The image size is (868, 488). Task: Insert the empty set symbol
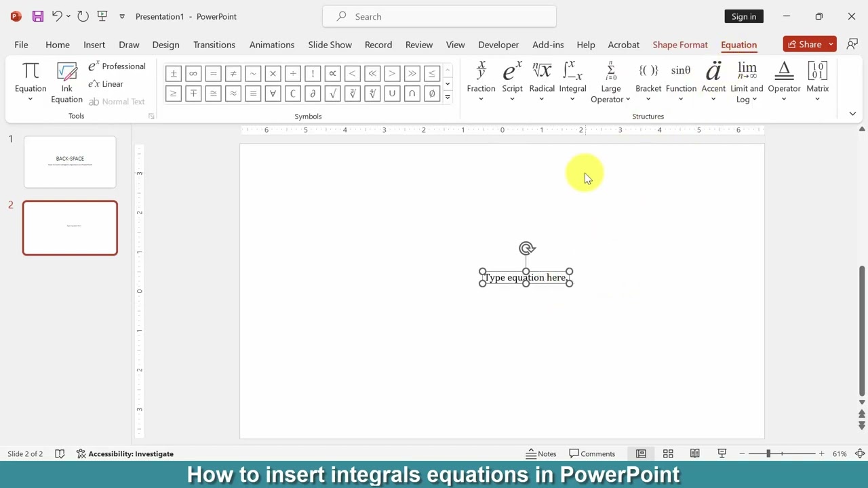[x=432, y=94]
